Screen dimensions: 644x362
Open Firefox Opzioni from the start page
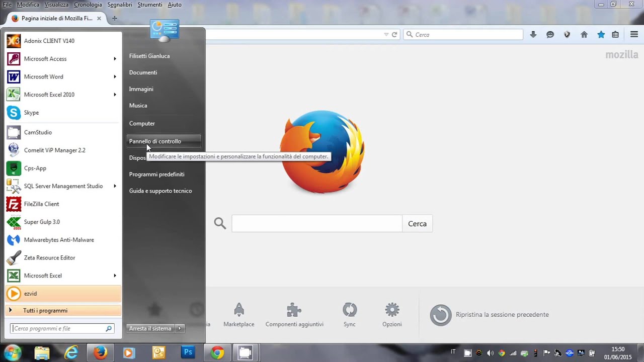(x=392, y=315)
